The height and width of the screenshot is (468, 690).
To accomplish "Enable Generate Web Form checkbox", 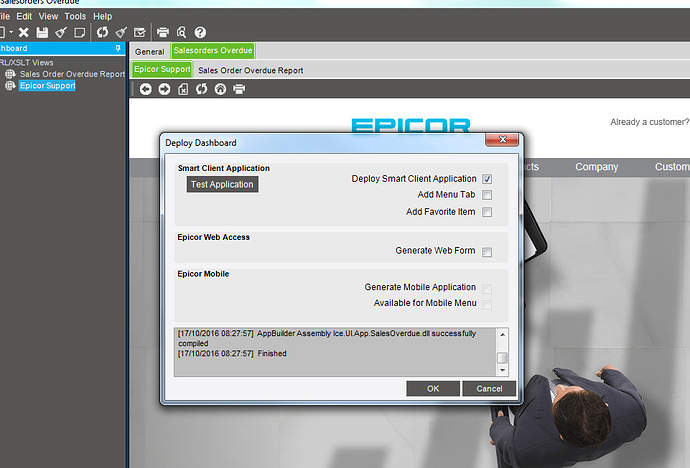I will click(x=487, y=252).
